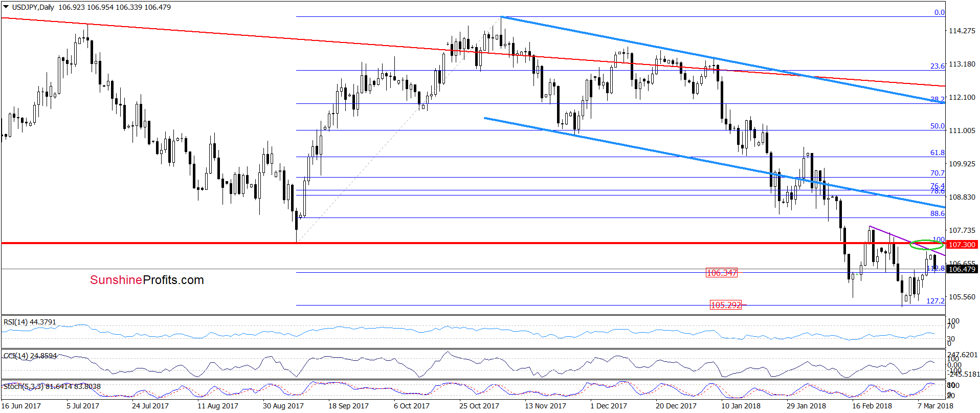This screenshot has width=980, height=413.
Task: Click the 1 Dec 2017 date label
Action: click(608, 406)
